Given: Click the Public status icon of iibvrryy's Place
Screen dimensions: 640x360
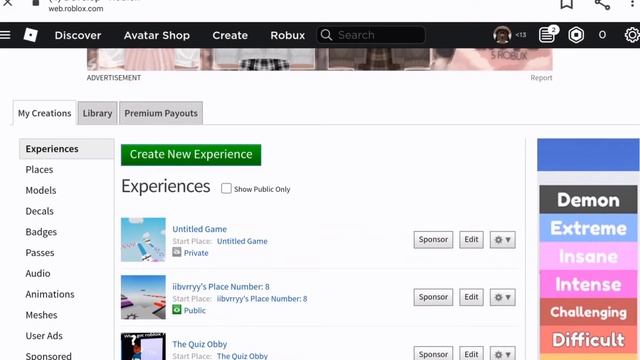Looking at the screenshot, I should click(x=177, y=310).
